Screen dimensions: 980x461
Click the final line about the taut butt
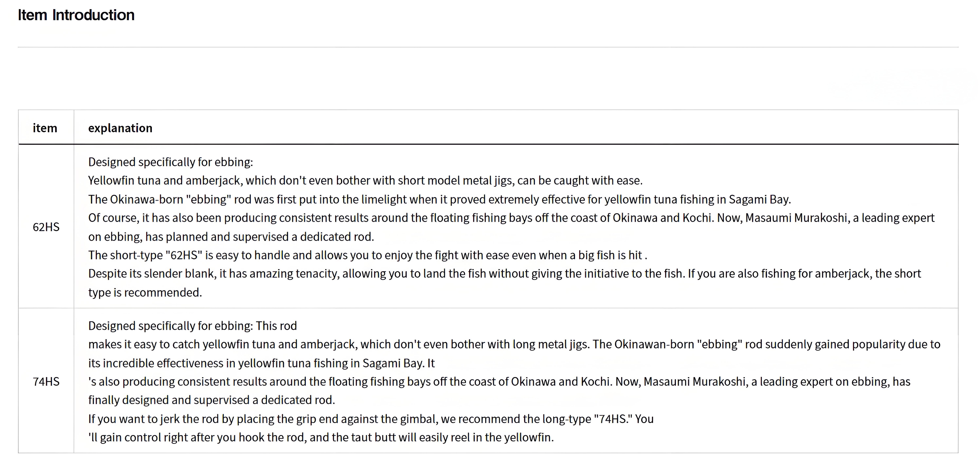(321, 437)
